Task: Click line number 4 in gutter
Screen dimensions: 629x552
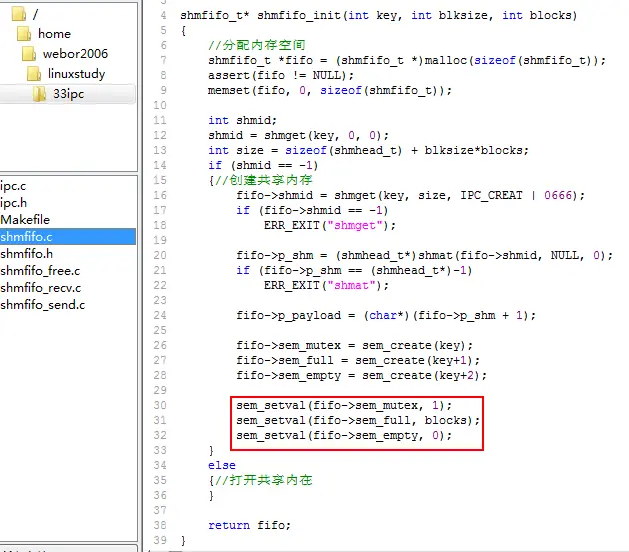Action: (163, 15)
